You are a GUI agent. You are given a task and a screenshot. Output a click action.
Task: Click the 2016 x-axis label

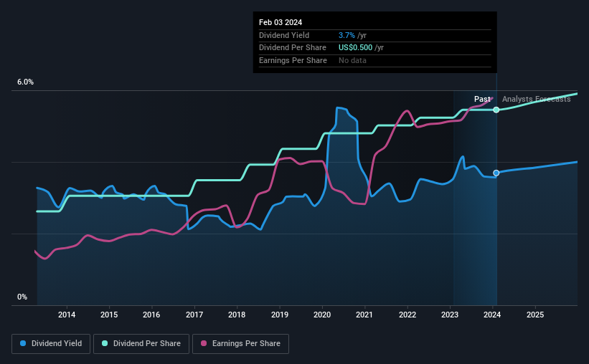pos(151,315)
